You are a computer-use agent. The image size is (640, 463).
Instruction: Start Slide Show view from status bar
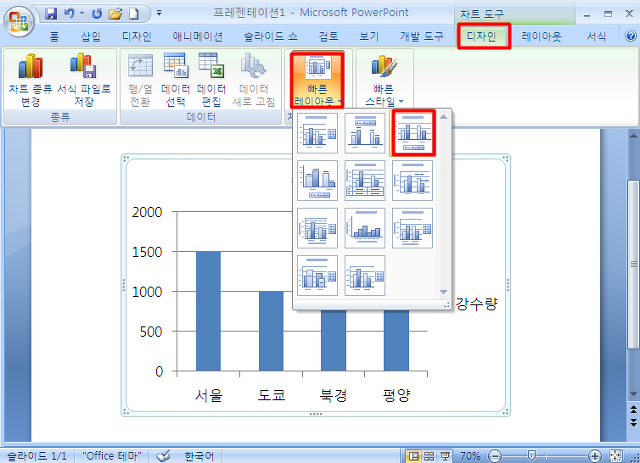click(444, 456)
